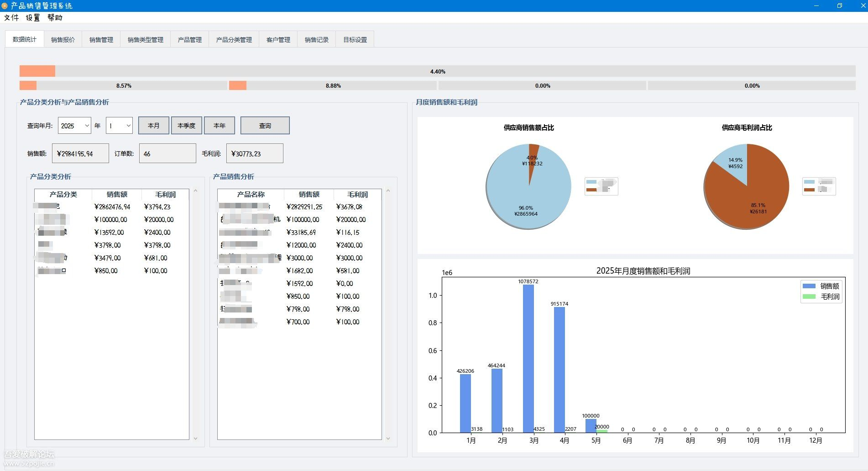This screenshot has width=868, height=471.
Task: Select the category row with ¥3798.00 sales
Action: [x=112, y=245]
